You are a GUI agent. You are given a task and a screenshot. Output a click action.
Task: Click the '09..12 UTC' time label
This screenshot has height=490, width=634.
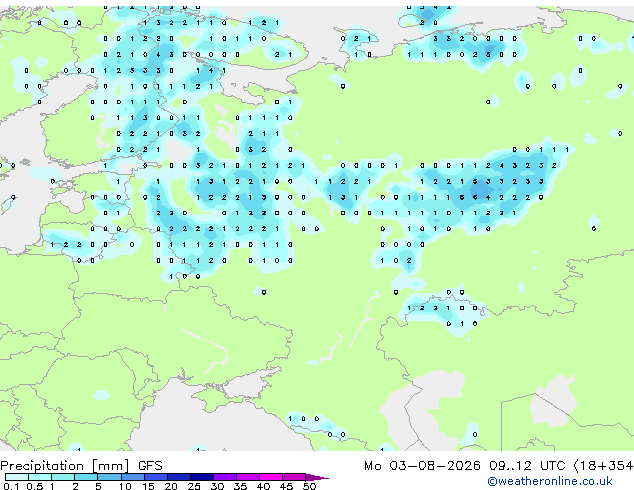pos(527,466)
